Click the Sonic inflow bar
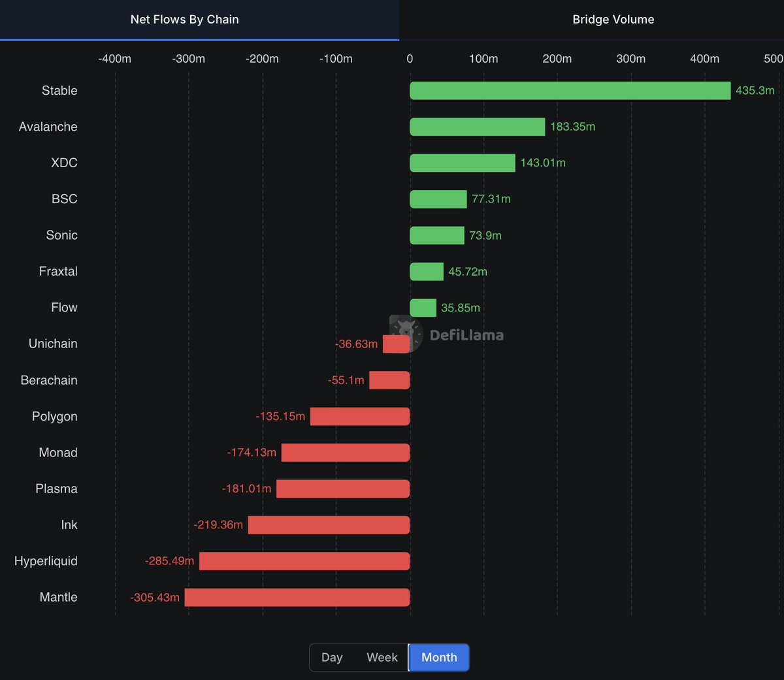Image resolution: width=784 pixels, height=680 pixels. point(437,235)
